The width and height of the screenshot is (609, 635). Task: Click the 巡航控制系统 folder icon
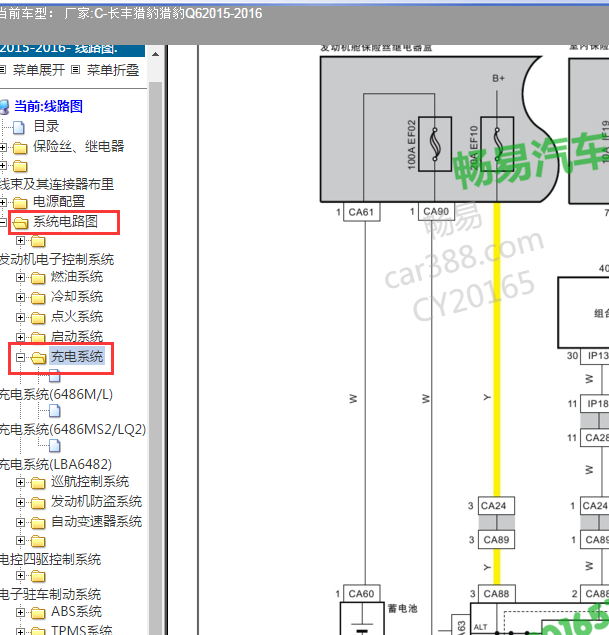pyautogui.click(x=38, y=483)
